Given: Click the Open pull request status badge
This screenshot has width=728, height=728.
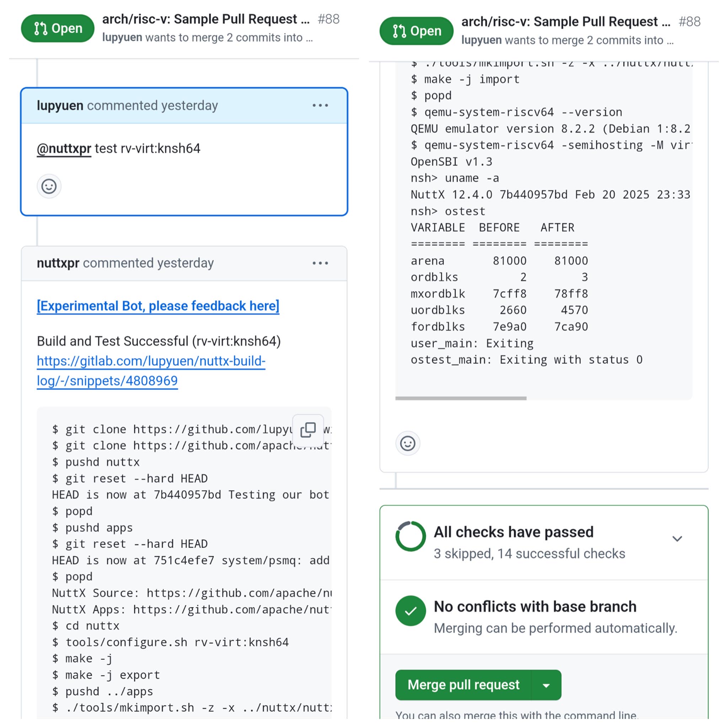Looking at the screenshot, I should point(57,28).
